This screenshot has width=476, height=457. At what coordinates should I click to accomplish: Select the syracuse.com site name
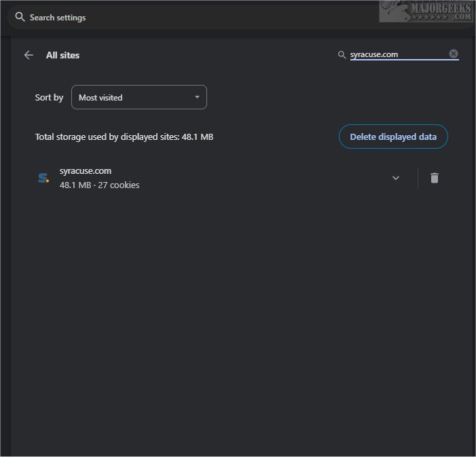tap(86, 171)
